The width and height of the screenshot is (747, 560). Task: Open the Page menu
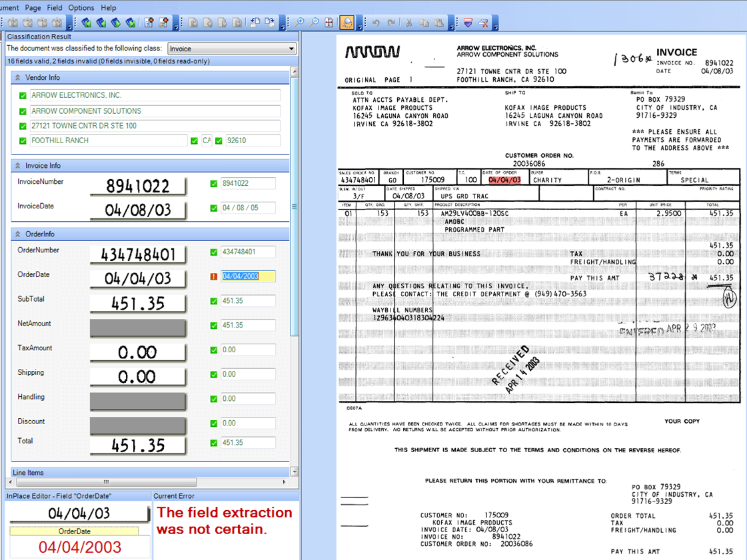pyautogui.click(x=33, y=7)
